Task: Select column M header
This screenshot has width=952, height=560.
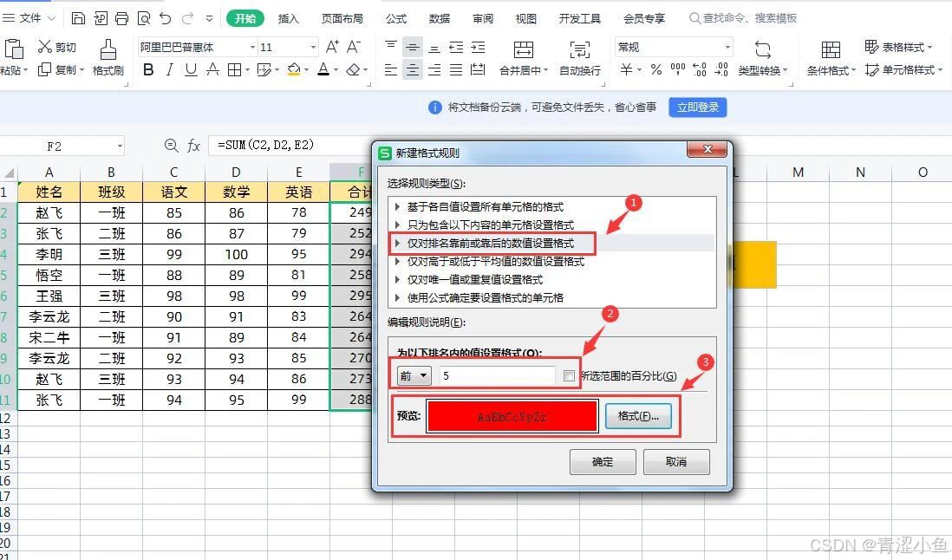Action: (x=798, y=173)
